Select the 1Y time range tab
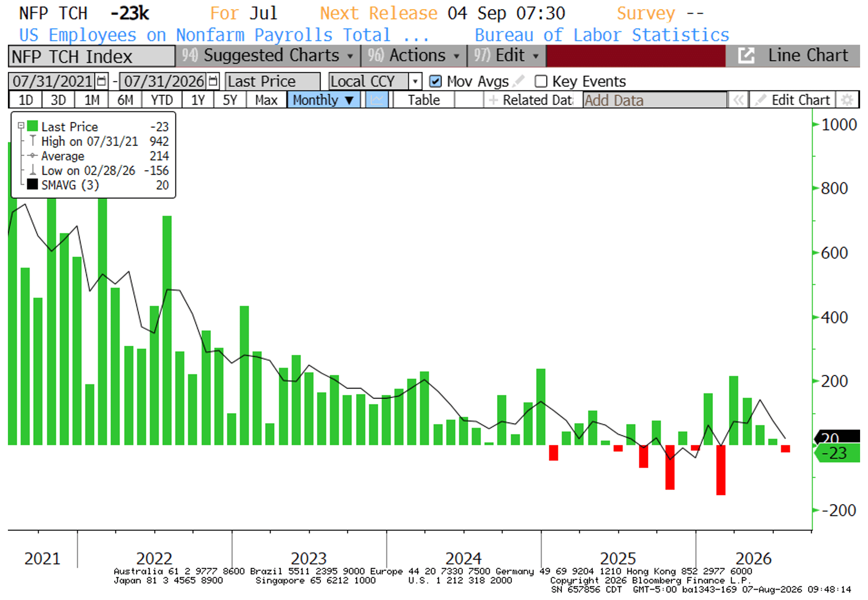868x600 pixels. [x=198, y=100]
